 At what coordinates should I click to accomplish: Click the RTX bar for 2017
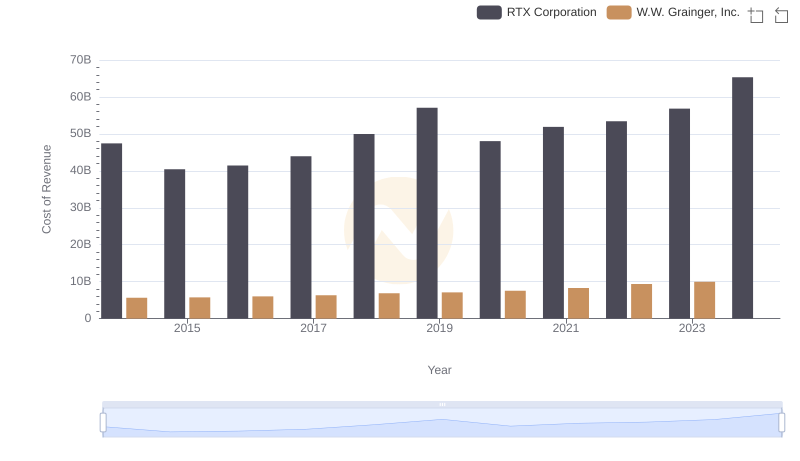(x=301, y=237)
